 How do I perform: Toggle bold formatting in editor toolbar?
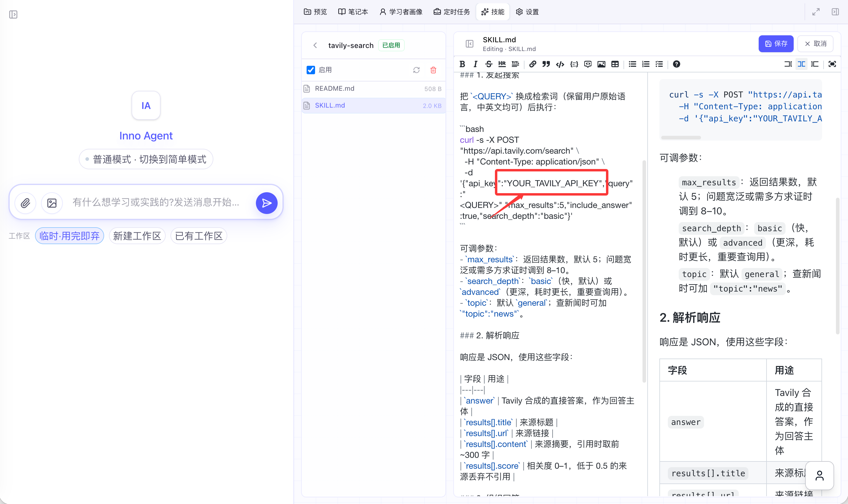coord(462,64)
